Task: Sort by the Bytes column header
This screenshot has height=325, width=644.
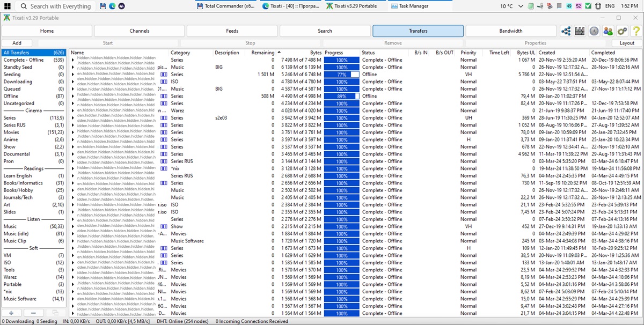Action: (302, 53)
